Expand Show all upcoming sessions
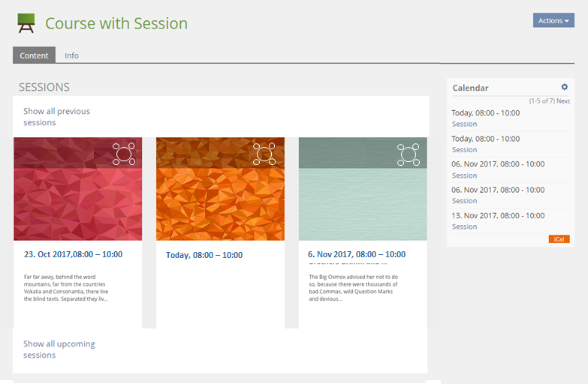Viewport: 588px width, 384px height. coord(59,349)
